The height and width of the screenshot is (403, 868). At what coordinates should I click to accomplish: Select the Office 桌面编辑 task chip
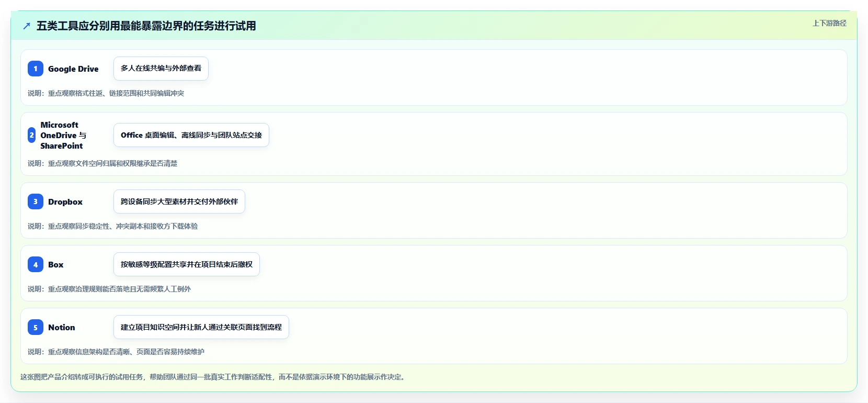pos(191,135)
